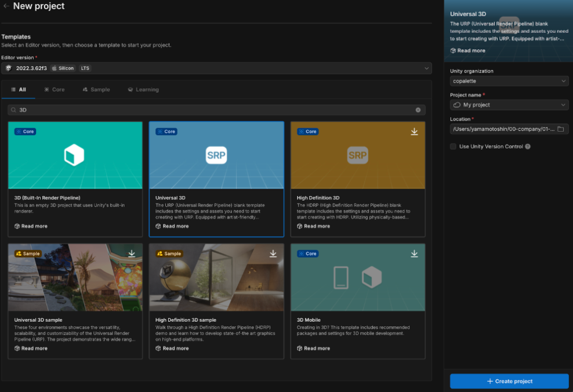The width and height of the screenshot is (573, 392).
Task: Click the Core badge on Universal 3D
Action: pyautogui.click(x=166, y=132)
